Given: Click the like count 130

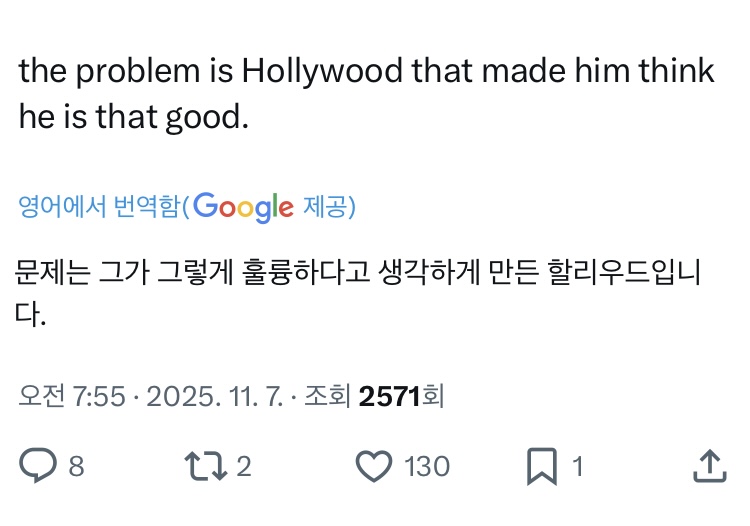Looking at the screenshot, I should click(x=427, y=466).
